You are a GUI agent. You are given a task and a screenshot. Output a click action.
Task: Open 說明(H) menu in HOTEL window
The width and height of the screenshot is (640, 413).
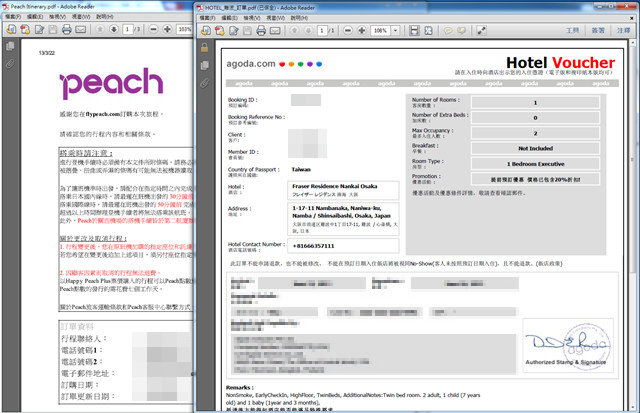(x=299, y=18)
